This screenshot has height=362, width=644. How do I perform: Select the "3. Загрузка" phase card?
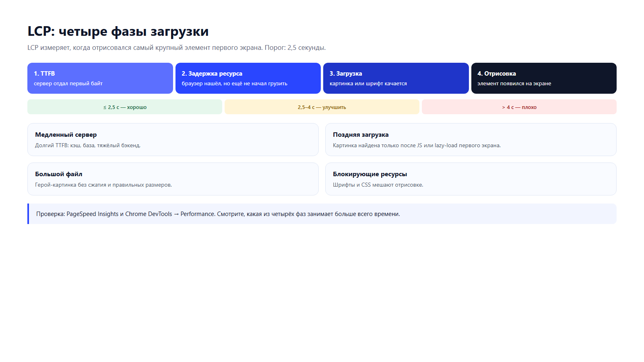(396, 78)
